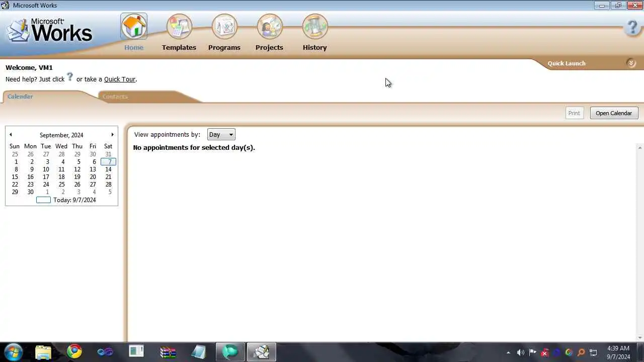Viewport: 644px width, 362px height.
Task: Go to previous month in calendar
Action: [11, 135]
